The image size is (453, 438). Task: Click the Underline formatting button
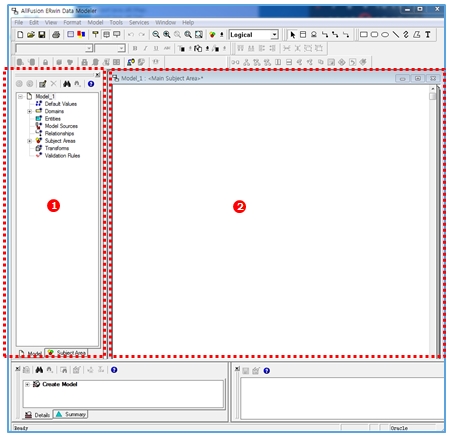pyautogui.click(x=156, y=49)
